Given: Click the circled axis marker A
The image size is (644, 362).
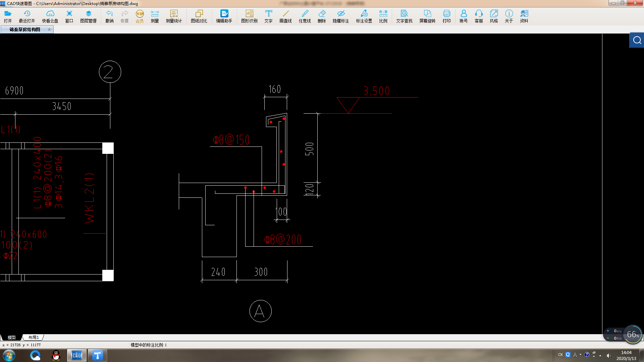Looking at the screenshot, I should point(261,311).
